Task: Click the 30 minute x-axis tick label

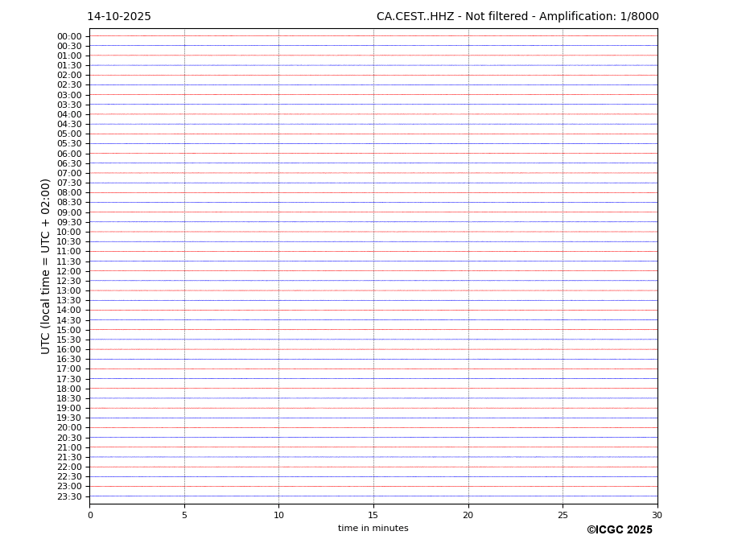Action: point(657,516)
